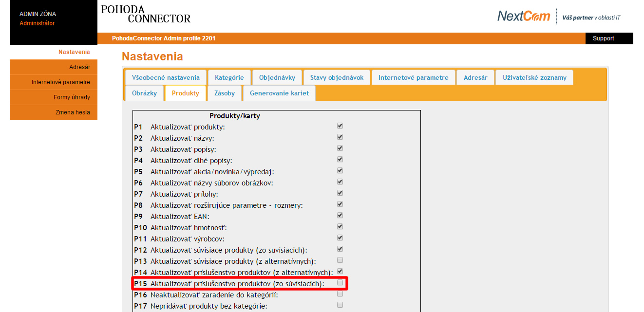Screen dimensions: 644x312
Task: Click Zmena hesla in the sidebar
Action: click(x=54, y=112)
